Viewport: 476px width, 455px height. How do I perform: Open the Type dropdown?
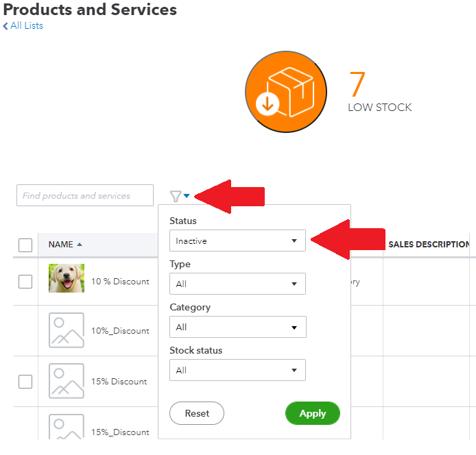pyautogui.click(x=237, y=284)
